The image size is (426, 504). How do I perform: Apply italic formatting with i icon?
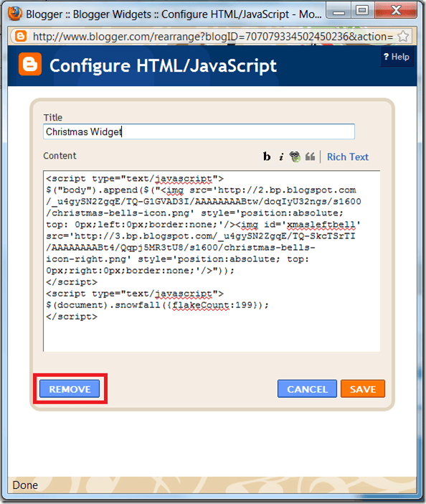click(x=281, y=157)
